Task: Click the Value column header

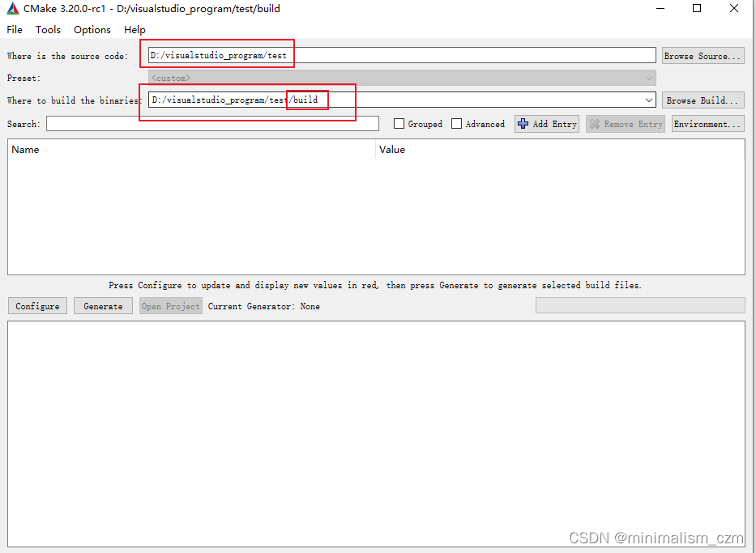Action: (x=560, y=149)
